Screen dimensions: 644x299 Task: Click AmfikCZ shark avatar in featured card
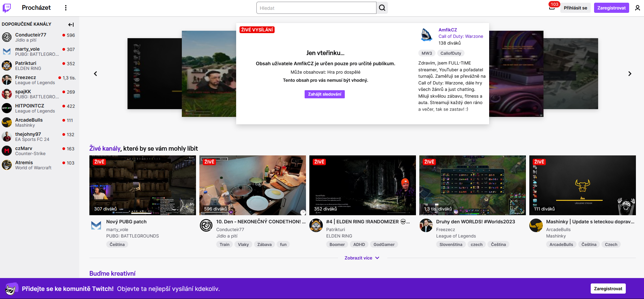click(426, 34)
